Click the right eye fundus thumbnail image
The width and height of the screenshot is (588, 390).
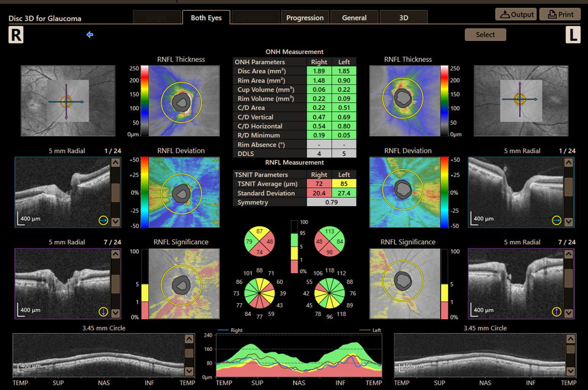tap(67, 100)
